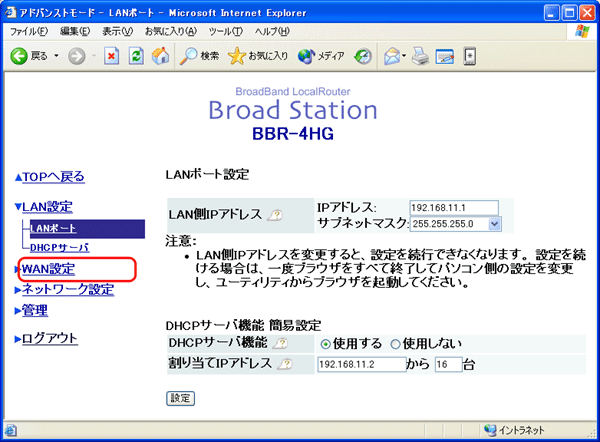
Task: Click the last toolbar device icon
Action: [x=470, y=56]
